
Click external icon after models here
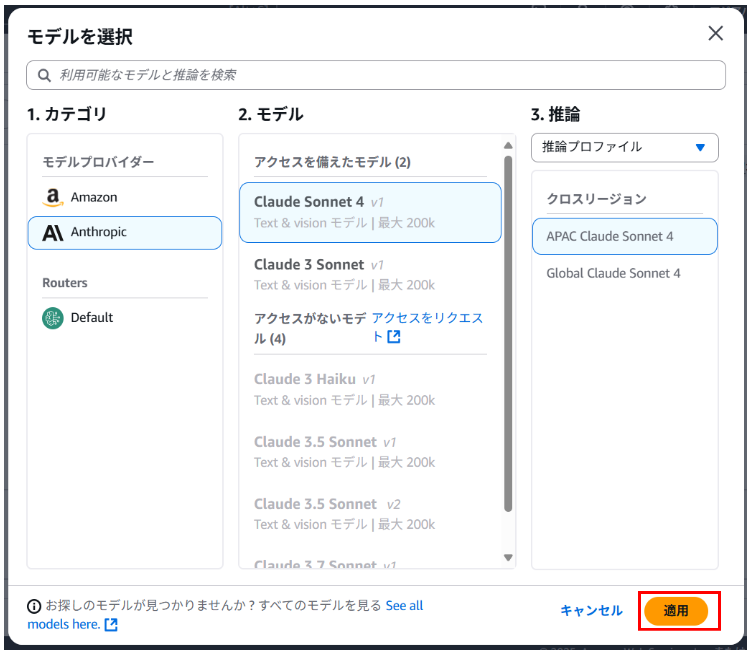point(111,624)
